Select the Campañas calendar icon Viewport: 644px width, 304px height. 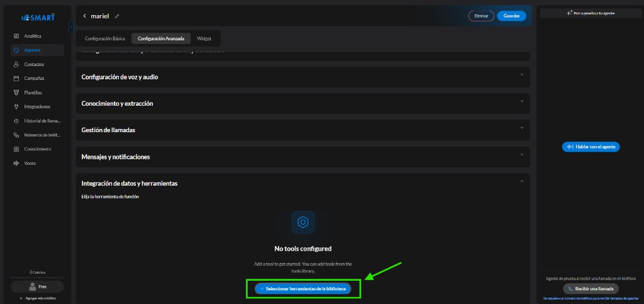(16, 79)
